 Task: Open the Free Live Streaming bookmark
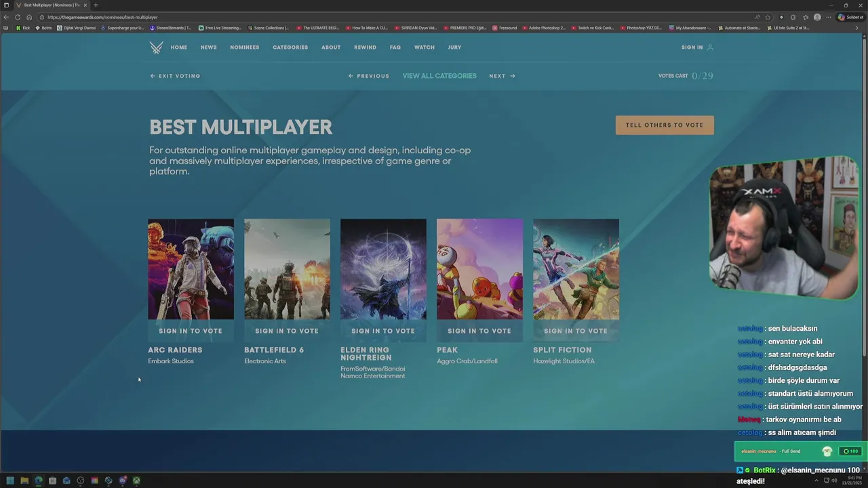point(220,28)
